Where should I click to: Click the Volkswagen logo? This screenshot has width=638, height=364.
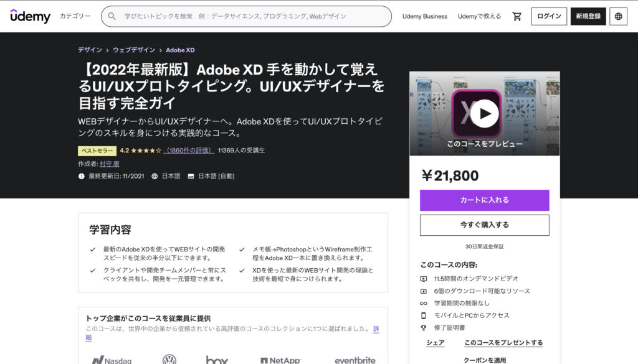pyautogui.click(x=169, y=359)
